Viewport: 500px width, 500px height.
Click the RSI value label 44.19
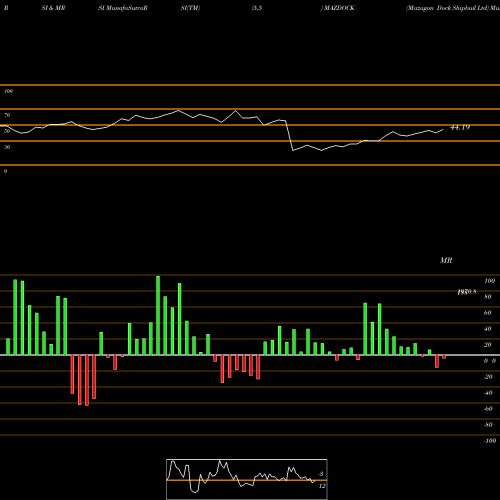click(x=460, y=127)
